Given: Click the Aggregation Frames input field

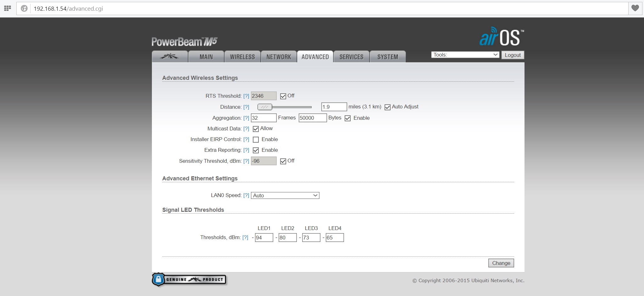Looking at the screenshot, I should [264, 118].
